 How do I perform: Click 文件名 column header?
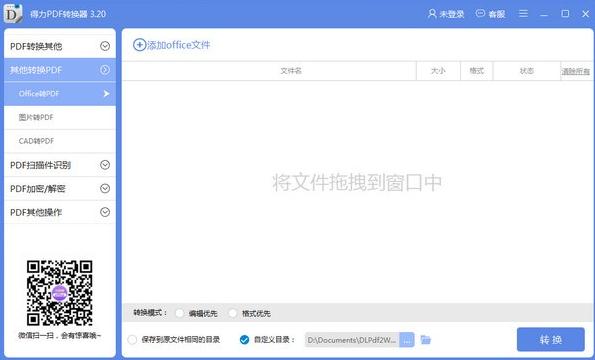(291, 71)
